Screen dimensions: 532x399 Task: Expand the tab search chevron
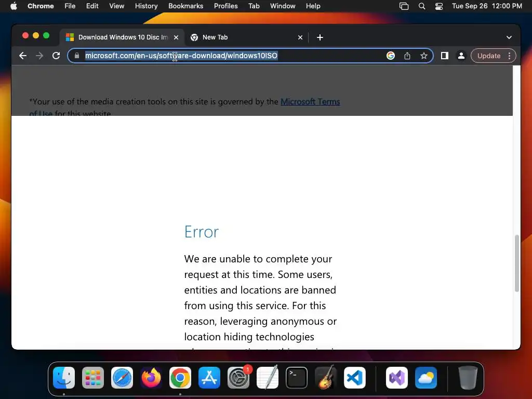point(509,37)
